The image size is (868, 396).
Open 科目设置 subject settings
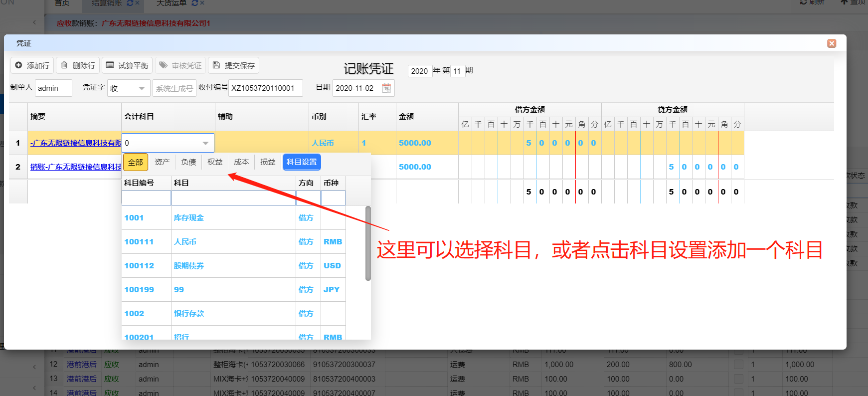302,162
